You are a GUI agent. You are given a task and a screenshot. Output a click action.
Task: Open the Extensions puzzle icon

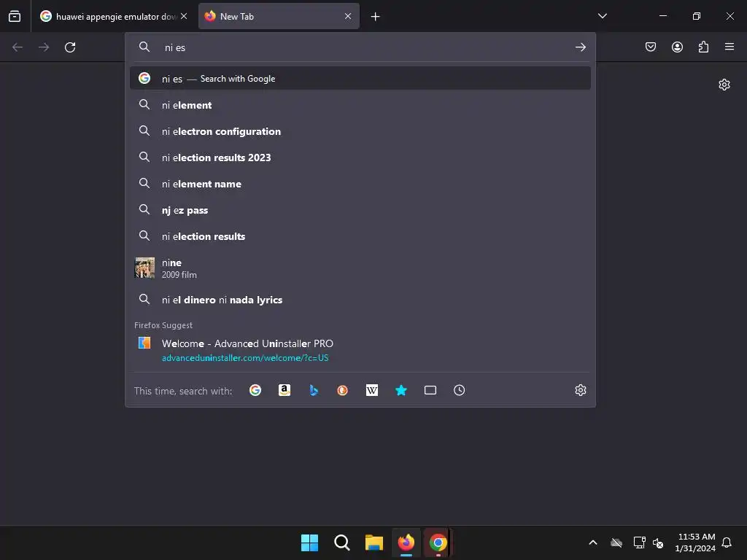[703, 47]
